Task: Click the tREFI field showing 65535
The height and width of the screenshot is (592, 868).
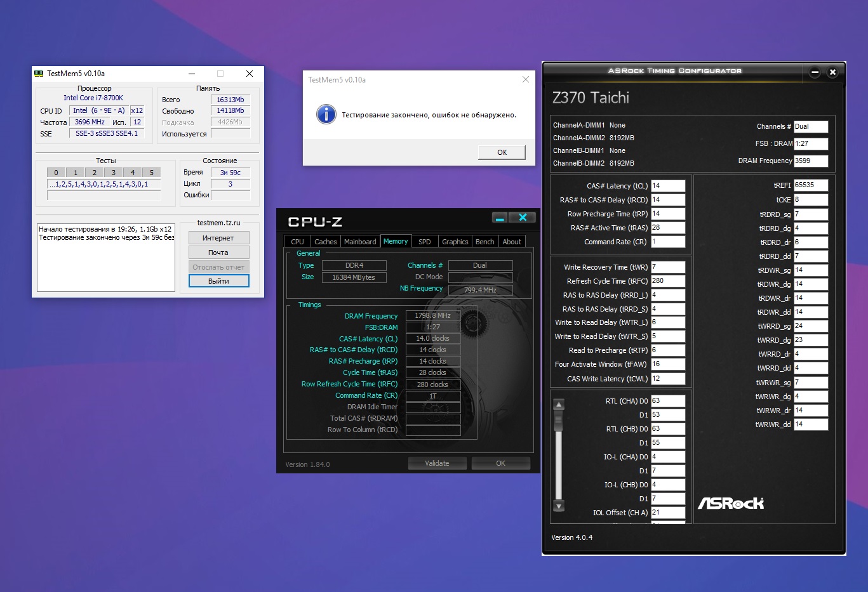Action: [811, 185]
